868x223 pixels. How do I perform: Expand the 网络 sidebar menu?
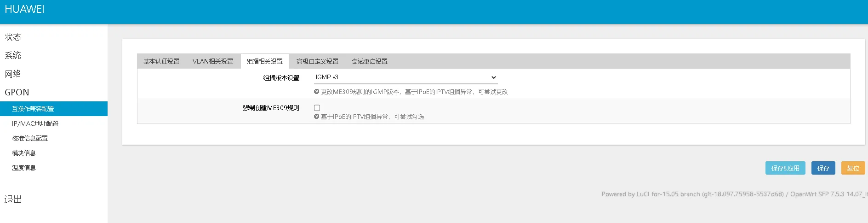pyautogui.click(x=13, y=74)
